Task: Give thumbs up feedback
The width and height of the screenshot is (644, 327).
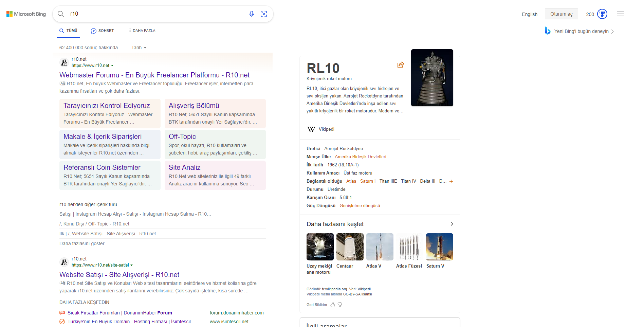Action: 333,305
